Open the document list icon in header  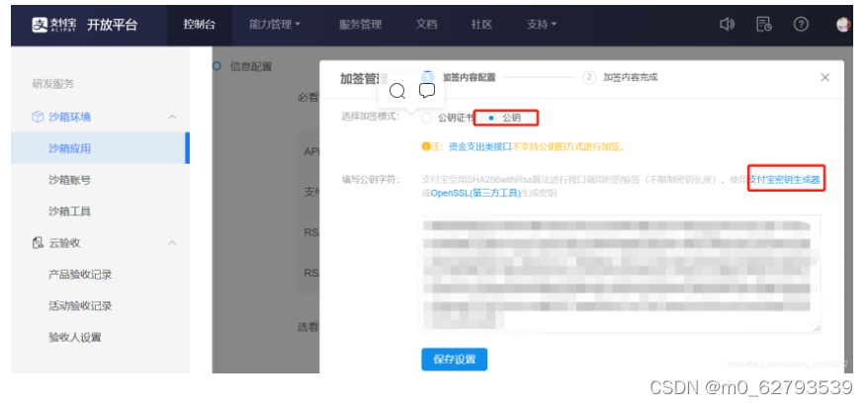click(x=763, y=24)
